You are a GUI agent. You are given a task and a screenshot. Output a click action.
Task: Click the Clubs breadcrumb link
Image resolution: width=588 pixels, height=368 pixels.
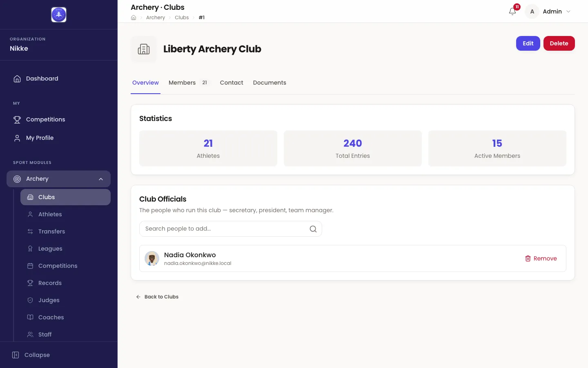click(182, 18)
